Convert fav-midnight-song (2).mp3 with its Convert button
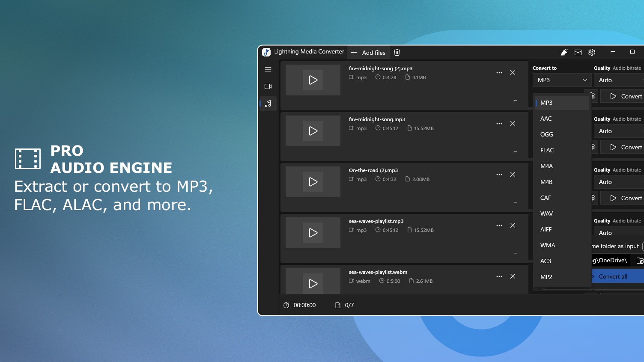 [622, 96]
